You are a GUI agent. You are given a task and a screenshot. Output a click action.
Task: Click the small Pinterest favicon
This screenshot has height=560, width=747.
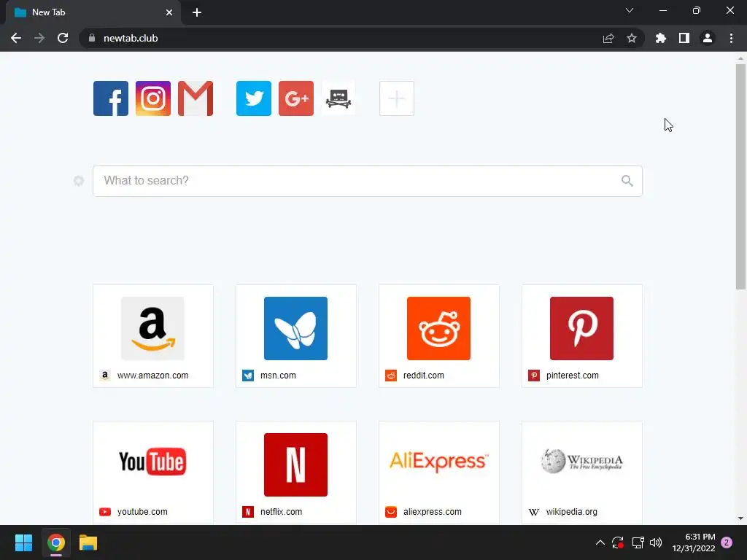pyautogui.click(x=533, y=376)
